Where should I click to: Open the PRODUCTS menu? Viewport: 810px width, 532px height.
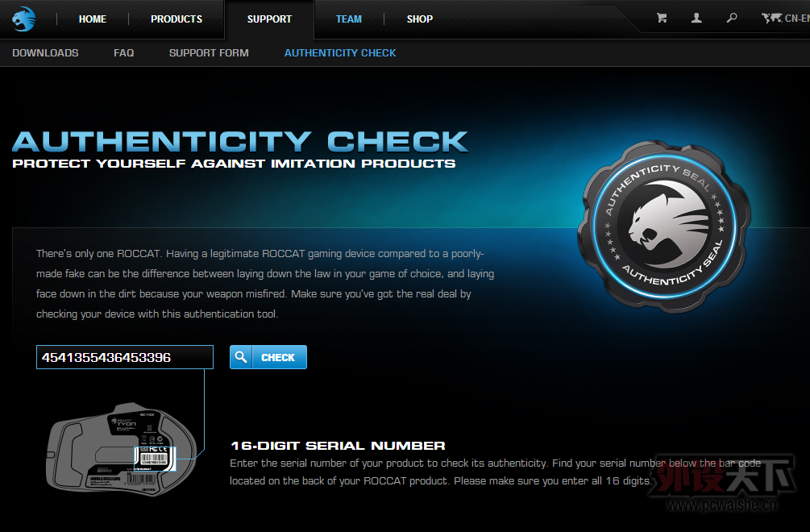click(x=177, y=19)
